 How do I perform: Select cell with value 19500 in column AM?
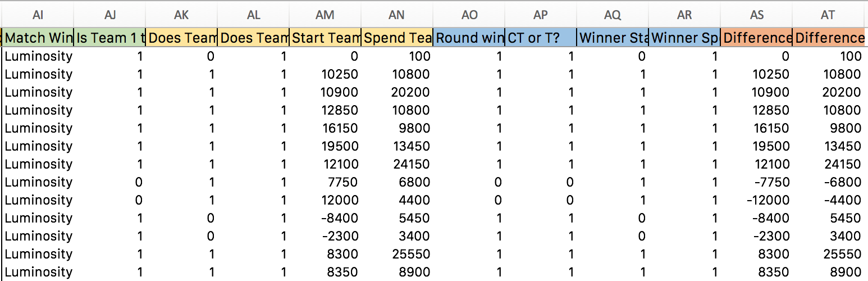tap(325, 146)
